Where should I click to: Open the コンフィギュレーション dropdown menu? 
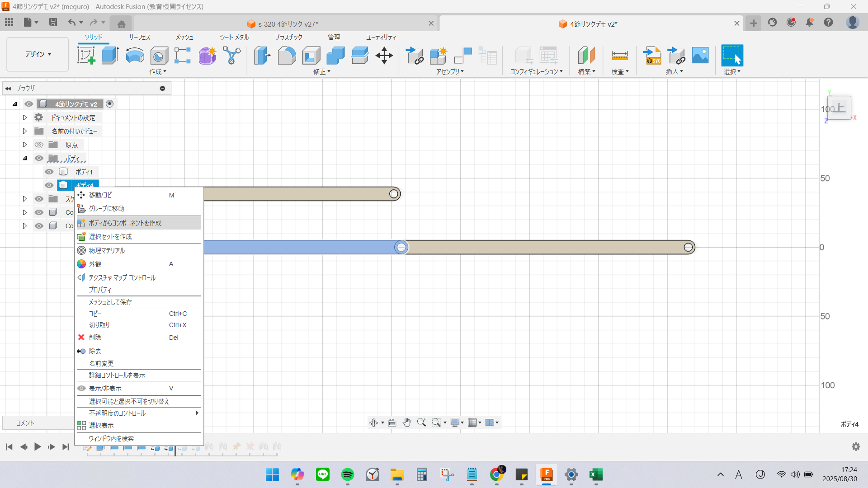point(537,72)
